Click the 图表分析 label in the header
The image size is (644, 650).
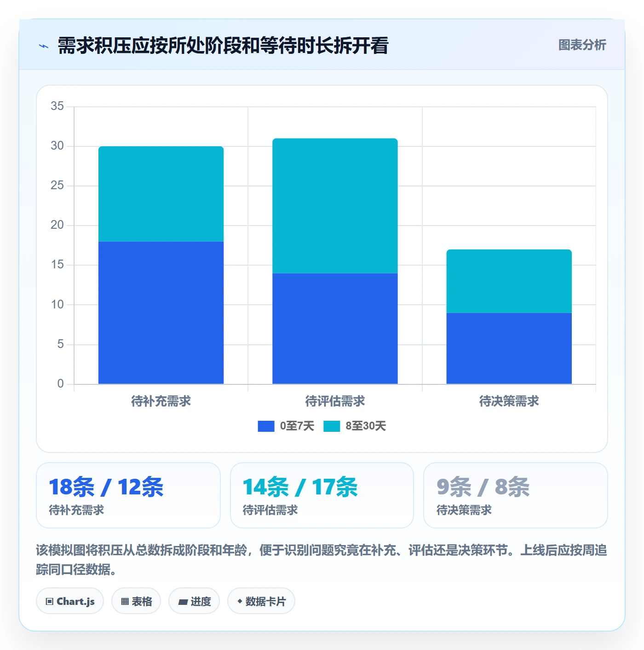click(582, 45)
